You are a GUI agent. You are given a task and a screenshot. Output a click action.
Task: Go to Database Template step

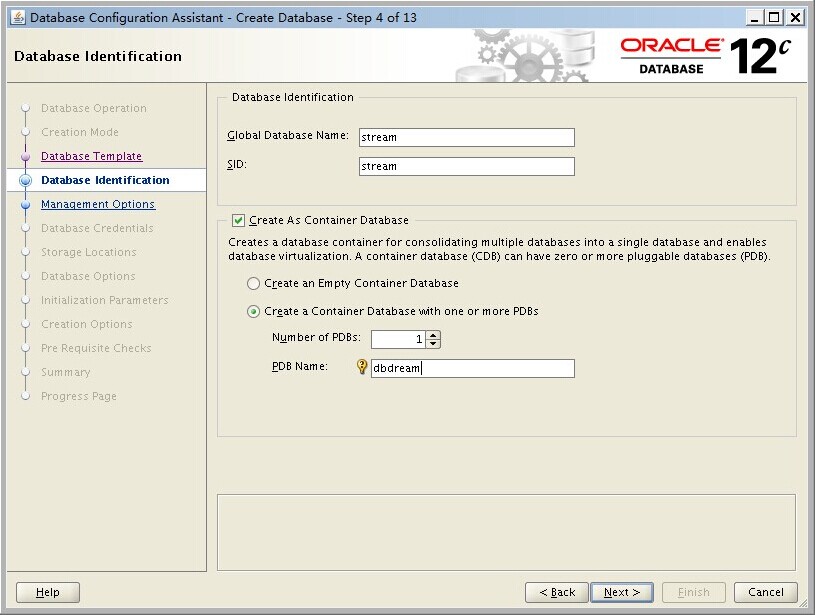coord(91,157)
